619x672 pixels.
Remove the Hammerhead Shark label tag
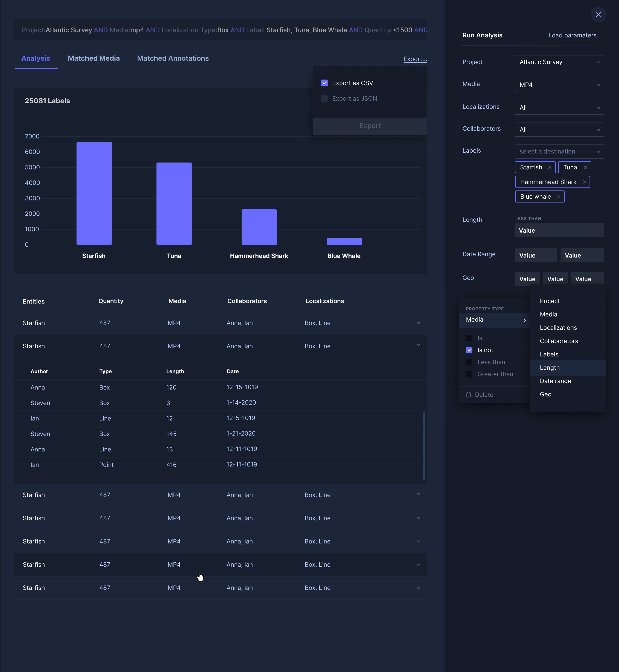click(584, 182)
